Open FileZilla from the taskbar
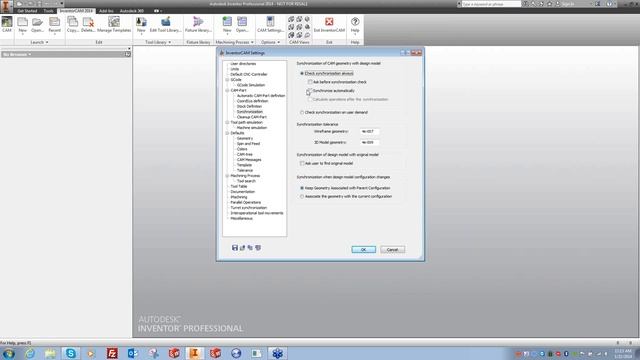640x360 pixels. pyautogui.click(x=112, y=353)
